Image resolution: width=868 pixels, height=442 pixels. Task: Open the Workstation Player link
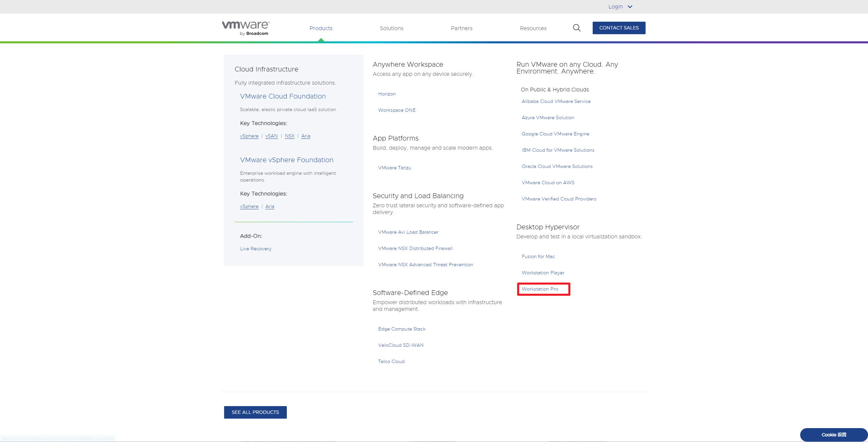[x=543, y=273]
